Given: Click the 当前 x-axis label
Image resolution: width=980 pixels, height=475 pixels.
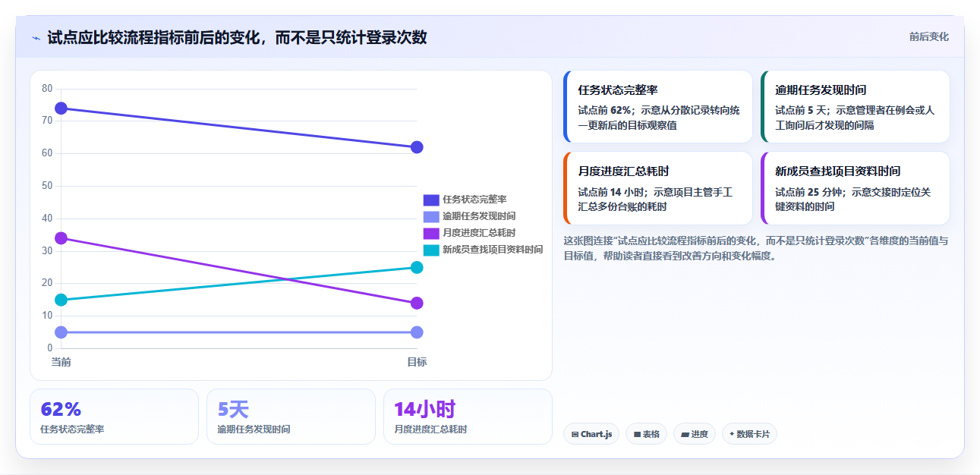Looking at the screenshot, I should (61, 362).
